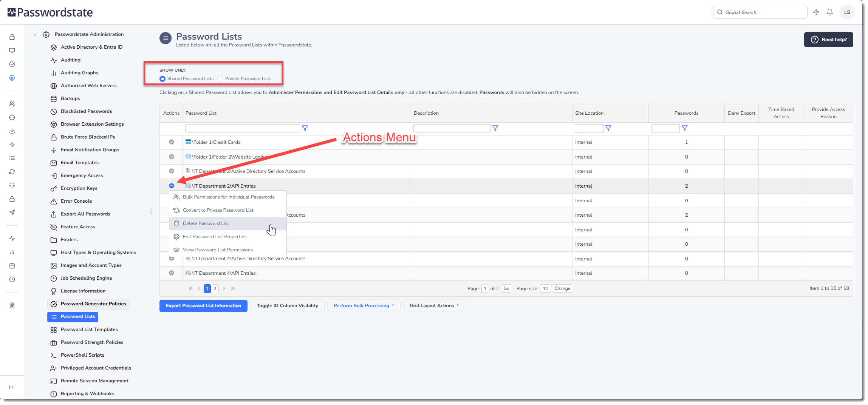Image resolution: width=868 pixels, height=405 pixels.
Task: Open the LS user avatar menu
Action: 847,12
